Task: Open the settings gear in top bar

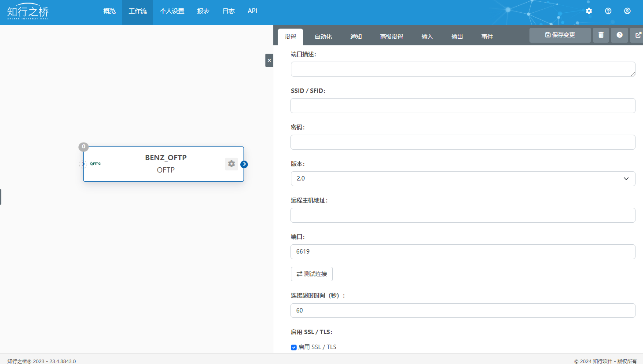Action: click(x=589, y=11)
